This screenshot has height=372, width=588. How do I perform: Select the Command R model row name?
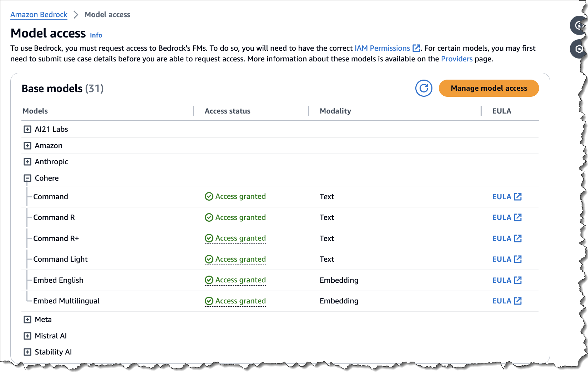(54, 217)
